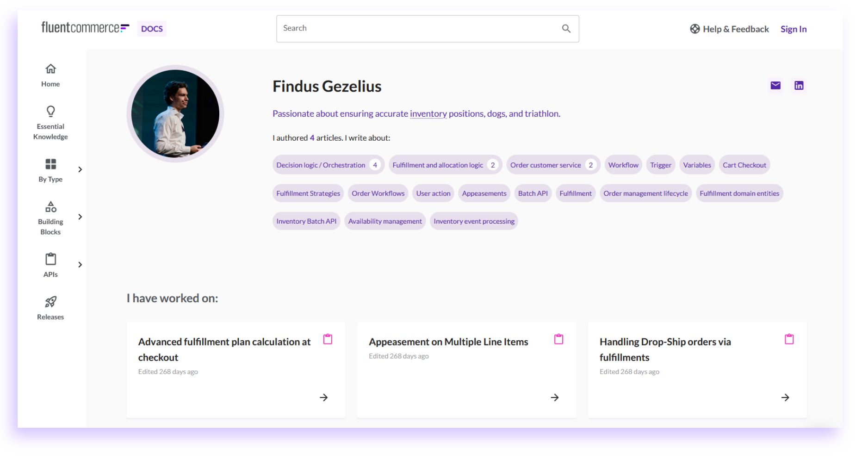Screen dimensions: 868x456
Task: Expand the Building Blocks submenu chevron
Action: tap(80, 217)
